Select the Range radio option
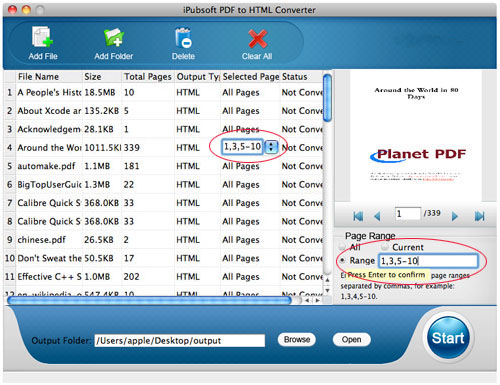This screenshot has height=385, width=500. coord(342,260)
